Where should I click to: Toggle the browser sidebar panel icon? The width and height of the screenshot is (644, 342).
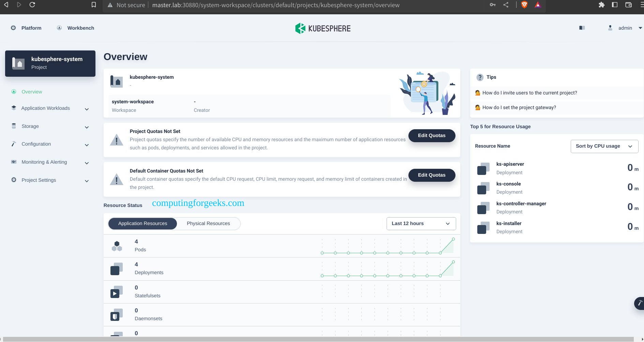click(x=615, y=5)
